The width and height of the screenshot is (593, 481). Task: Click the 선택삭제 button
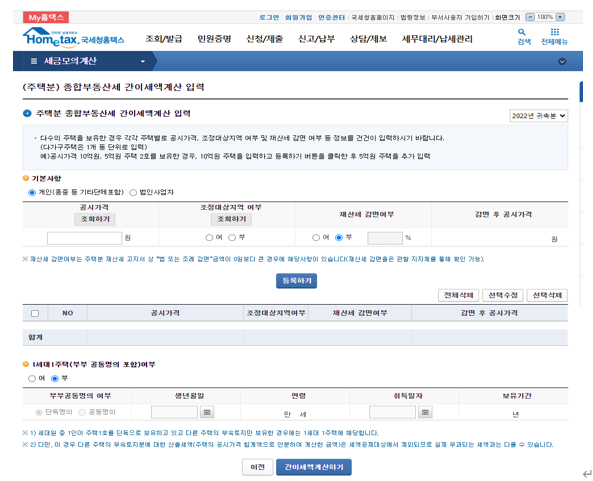click(x=547, y=295)
